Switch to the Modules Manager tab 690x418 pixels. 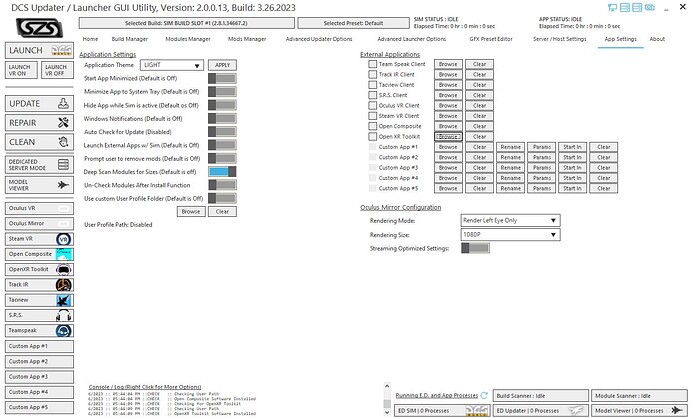(x=188, y=39)
